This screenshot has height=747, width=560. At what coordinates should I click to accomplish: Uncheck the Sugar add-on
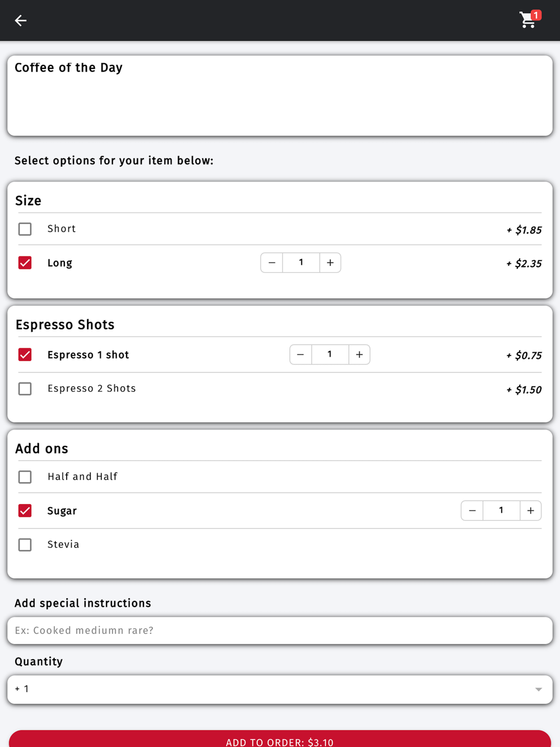coord(25,511)
